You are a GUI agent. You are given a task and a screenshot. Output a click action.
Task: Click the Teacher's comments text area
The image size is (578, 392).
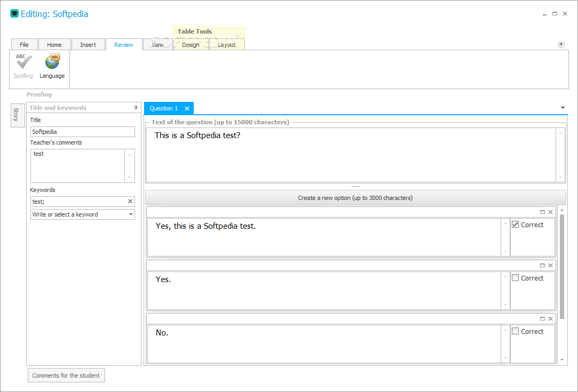click(78, 166)
